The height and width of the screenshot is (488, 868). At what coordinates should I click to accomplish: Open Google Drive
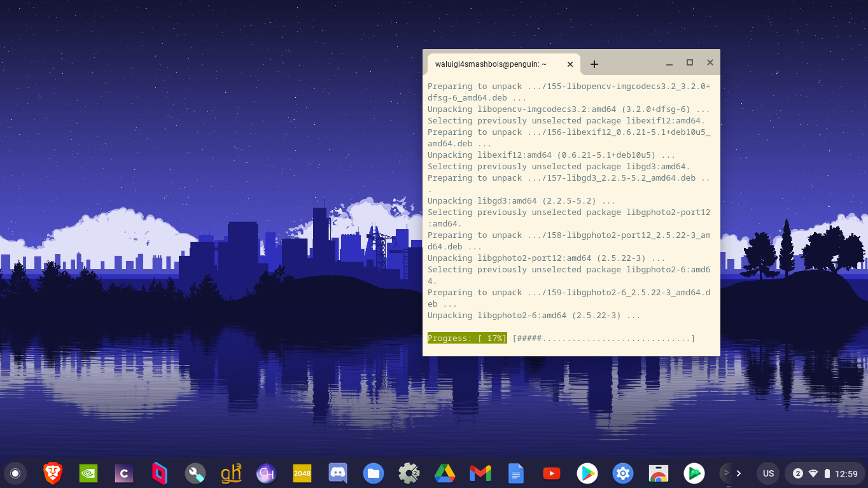coord(444,473)
